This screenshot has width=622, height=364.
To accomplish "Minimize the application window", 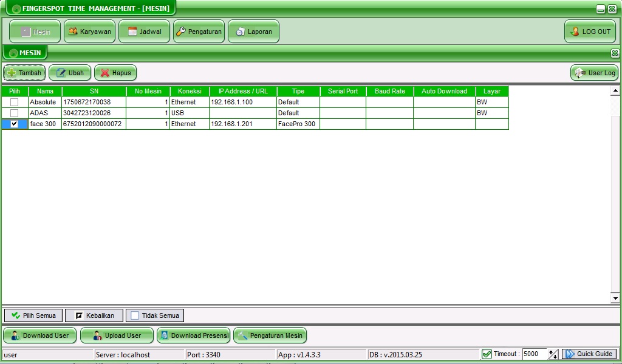I will pyautogui.click(x=601, y=9).
